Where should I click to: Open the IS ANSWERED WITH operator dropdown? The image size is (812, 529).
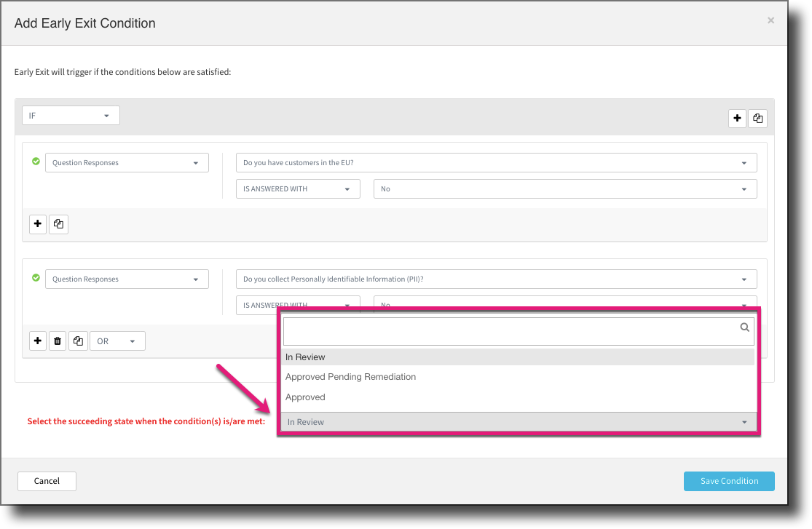(297, 188)
